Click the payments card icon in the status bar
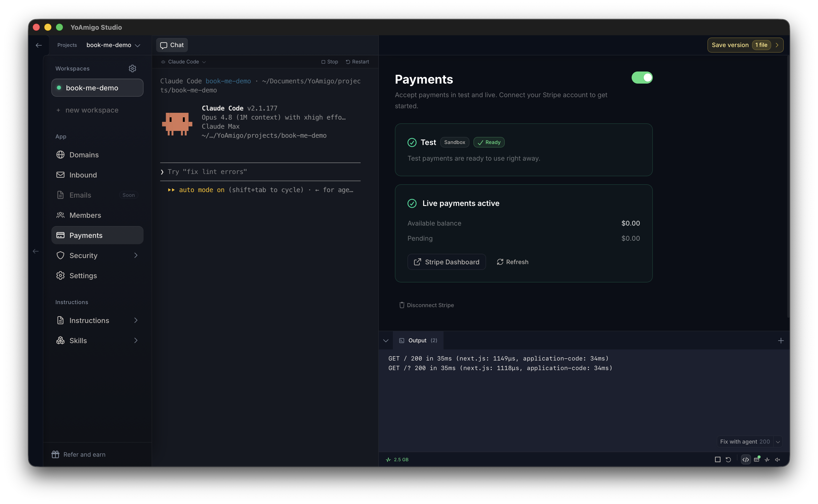818x504 pixels. pos(757,460)
